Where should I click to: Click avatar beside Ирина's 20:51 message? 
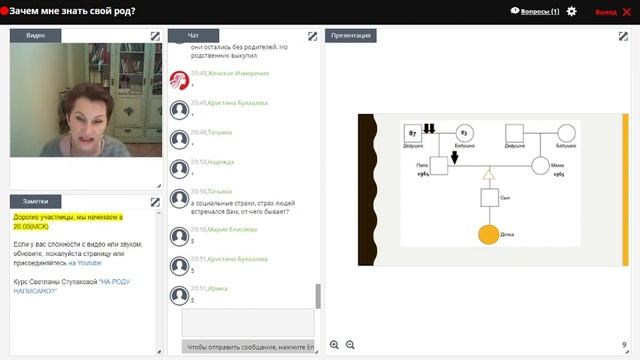pos(179,295)
